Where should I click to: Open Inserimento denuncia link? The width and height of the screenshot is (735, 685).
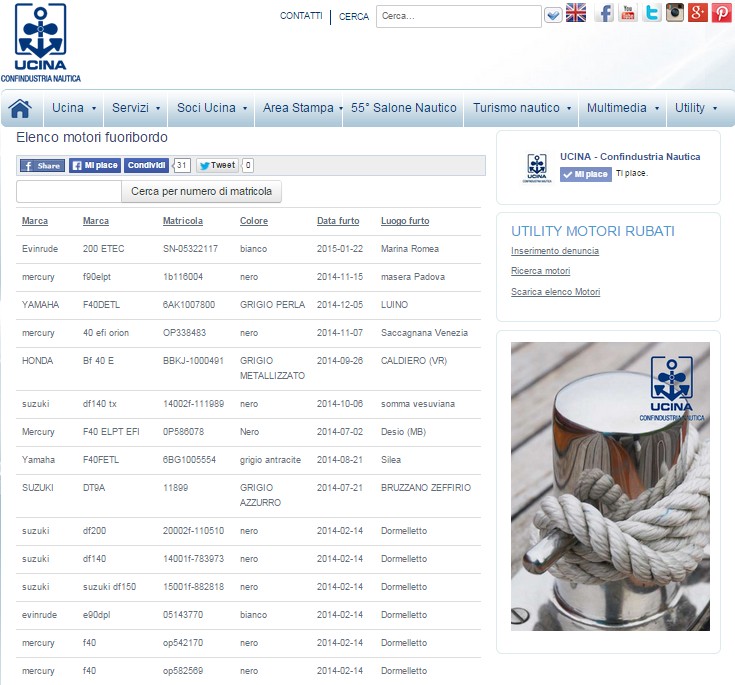[555, 251]
